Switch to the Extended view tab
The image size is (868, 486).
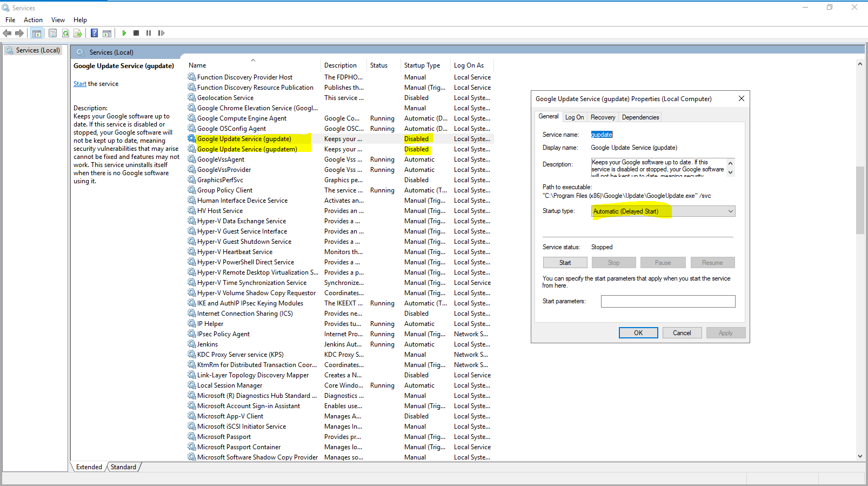89,467
